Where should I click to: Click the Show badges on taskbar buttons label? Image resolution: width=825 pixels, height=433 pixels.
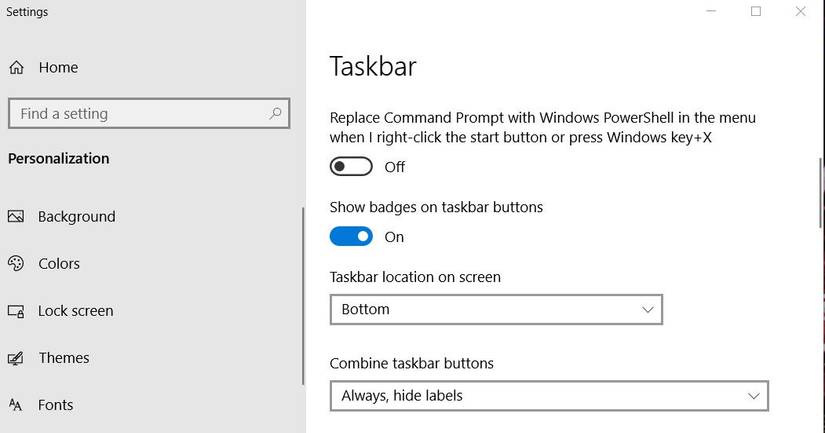point(436,207)
